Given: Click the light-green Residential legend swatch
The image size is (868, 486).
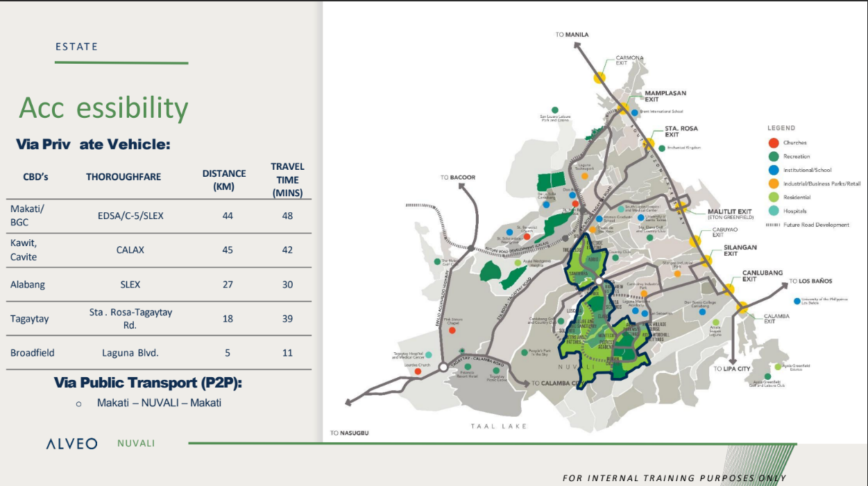Looking at the screenshot, I should pos(774,198).
